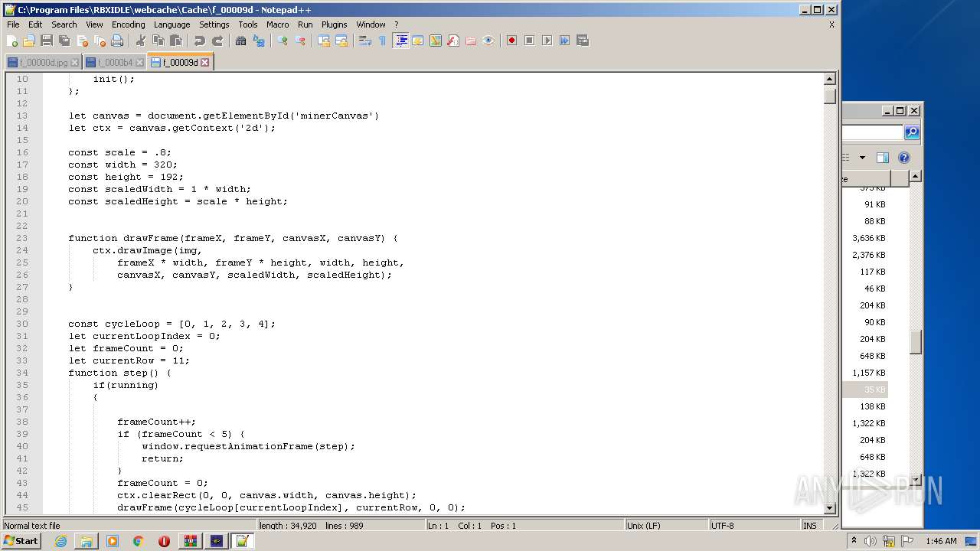Toggle monitoring with the eye icon
The width and height of the screenshot is (980, 551).
point(488,41)
